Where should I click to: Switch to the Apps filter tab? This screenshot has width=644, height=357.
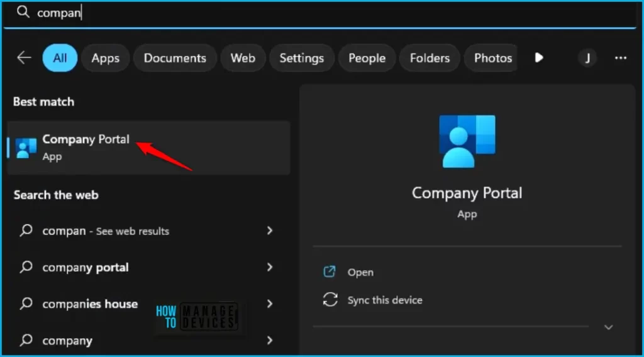tap(106, 58)
